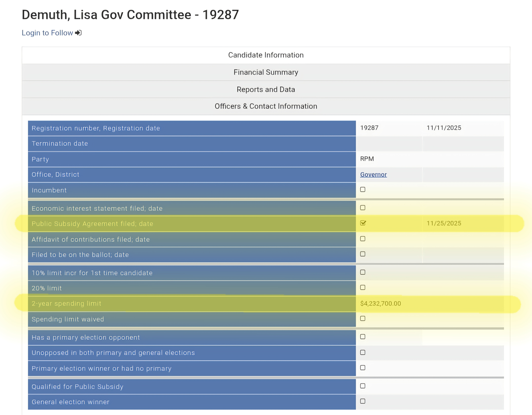Tick the Qualified for Public Subsidy checkbox
The width and height of the screenshot is (532, 415).
pos(362,386)
